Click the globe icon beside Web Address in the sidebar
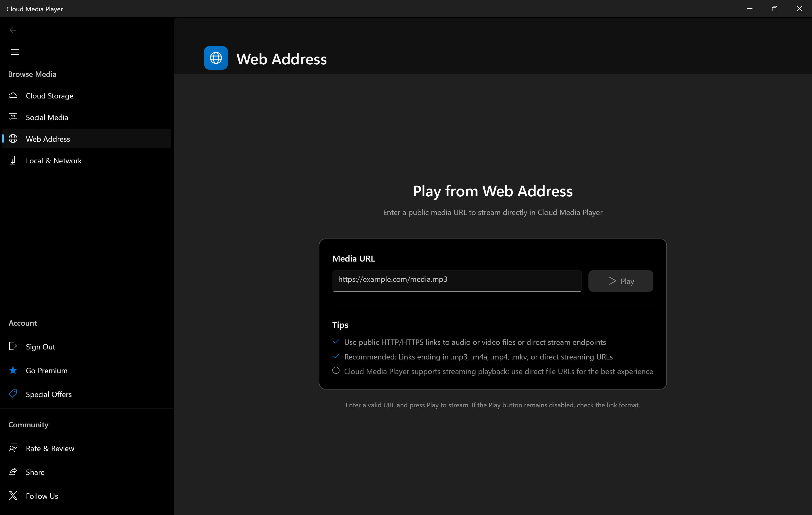The width and height of the screenshot is (812, 515). tap(13, 138)
